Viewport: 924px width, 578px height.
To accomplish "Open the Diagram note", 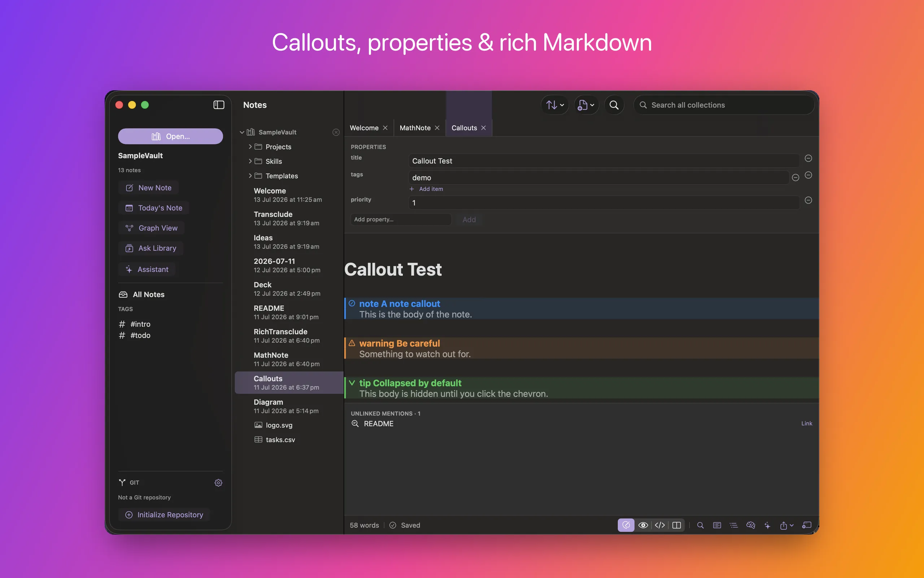I will pyautogui.click(x=289, y=406).
